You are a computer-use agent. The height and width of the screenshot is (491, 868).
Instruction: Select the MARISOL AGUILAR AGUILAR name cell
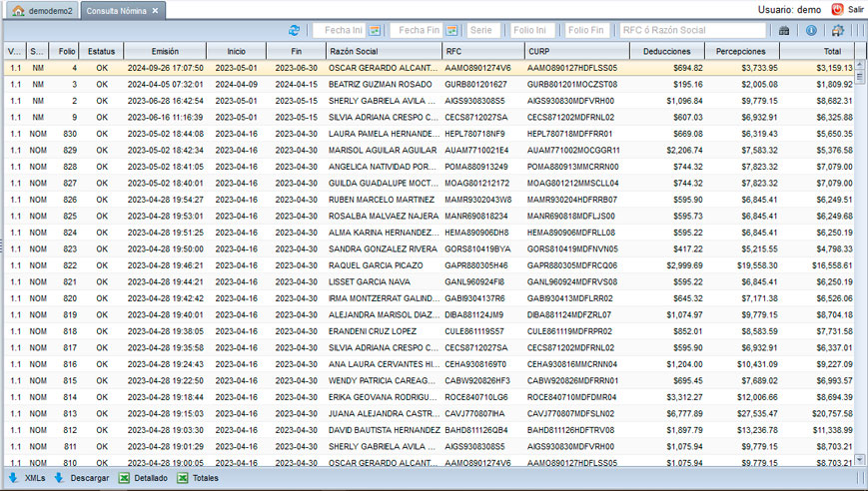click(x=383, y=151)
